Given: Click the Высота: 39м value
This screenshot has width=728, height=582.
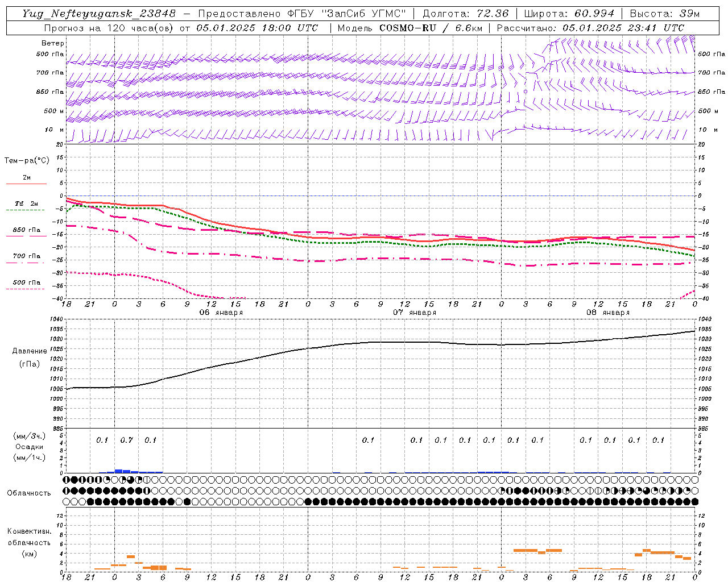Looking at the screenshot, I should 665,13.
